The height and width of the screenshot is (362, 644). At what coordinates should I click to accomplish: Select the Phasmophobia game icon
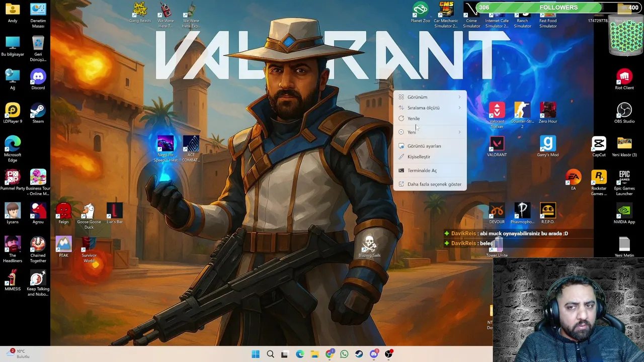click(522, 214)
